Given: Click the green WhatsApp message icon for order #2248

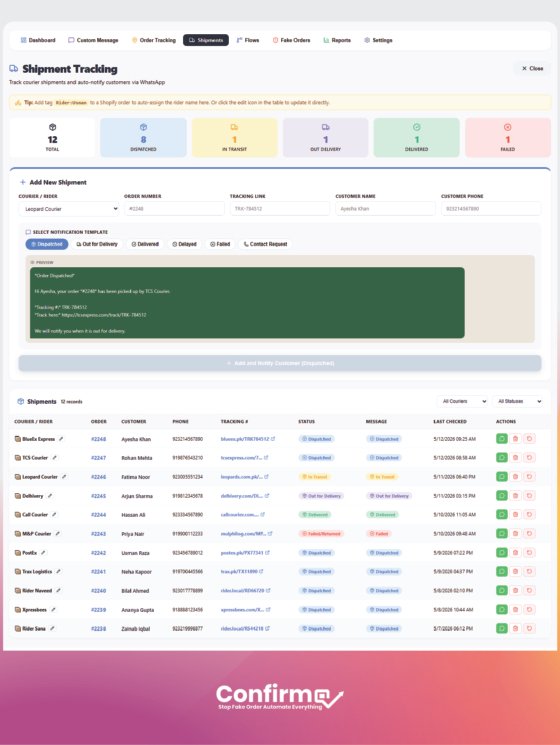Looking at the screenshot, I should click(502, 439).
